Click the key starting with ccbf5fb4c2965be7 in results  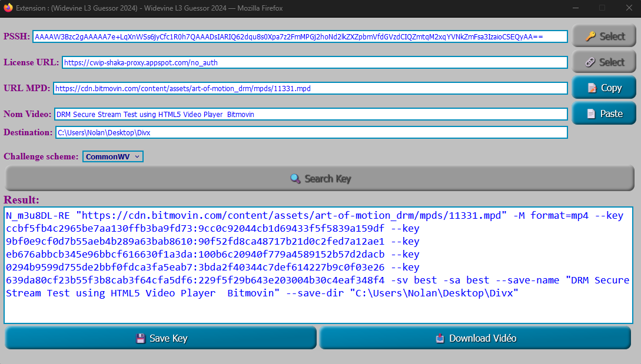(x=195, y=228)
